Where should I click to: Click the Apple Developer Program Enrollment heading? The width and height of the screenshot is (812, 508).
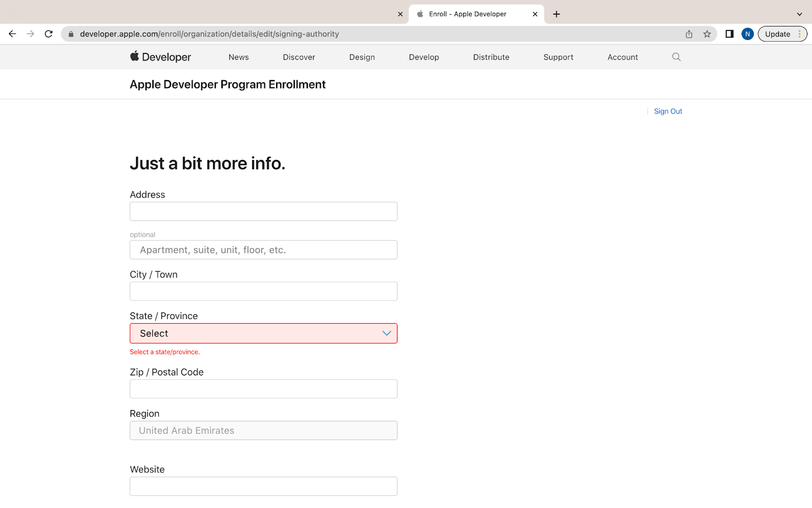point(227,85)
